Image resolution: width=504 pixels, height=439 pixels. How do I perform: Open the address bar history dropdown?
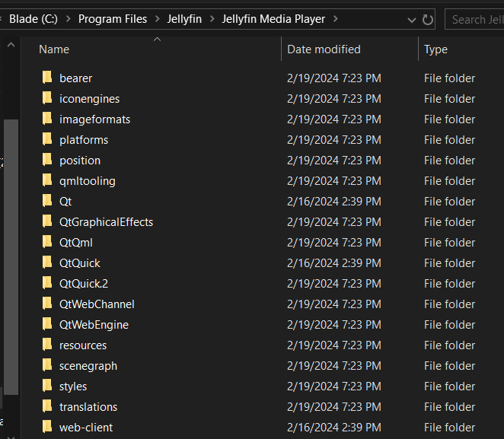(x=411, y=19)
